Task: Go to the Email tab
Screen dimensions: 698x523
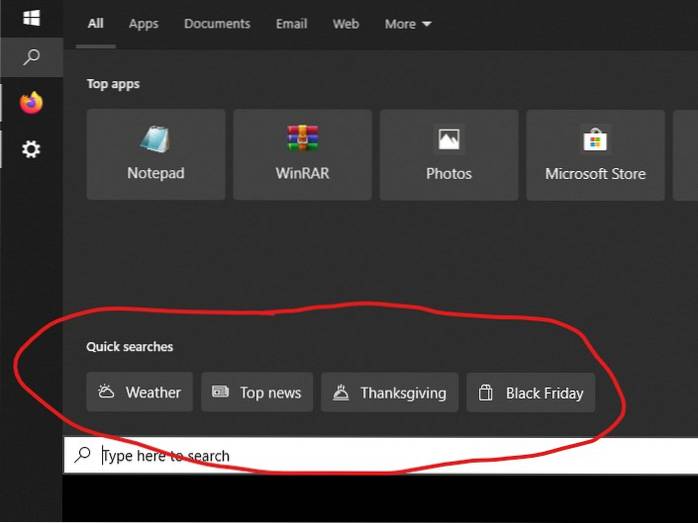Action: tap(291, 24)
